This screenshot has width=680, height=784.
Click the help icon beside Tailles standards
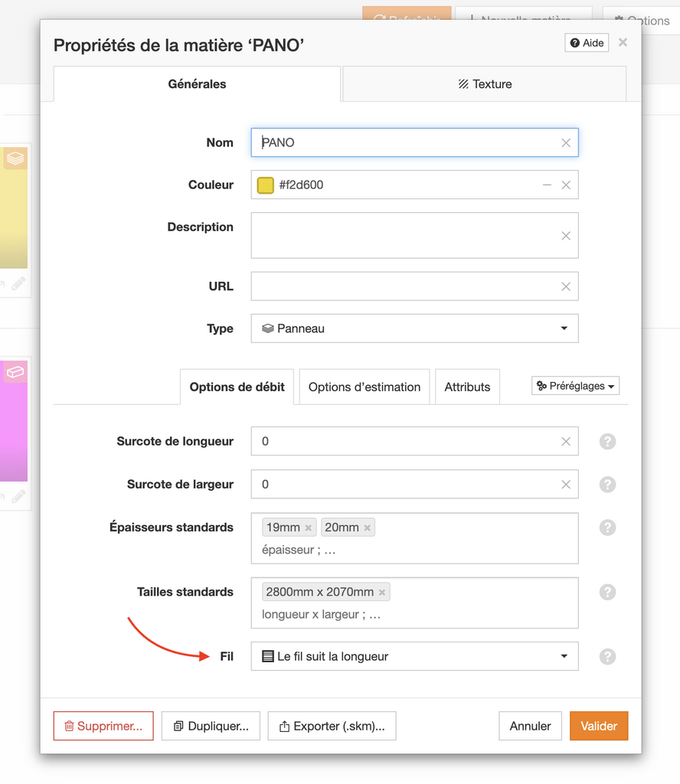coord(607,592)
